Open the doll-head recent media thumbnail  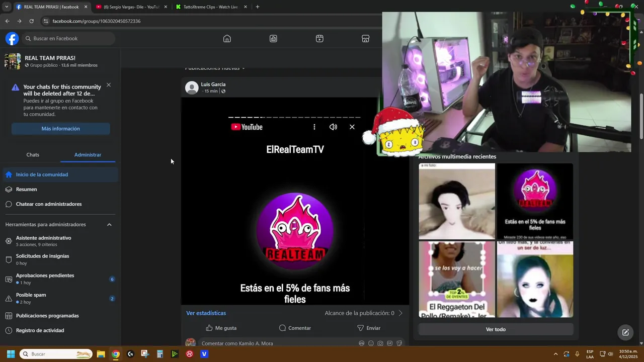coord(457,201)
